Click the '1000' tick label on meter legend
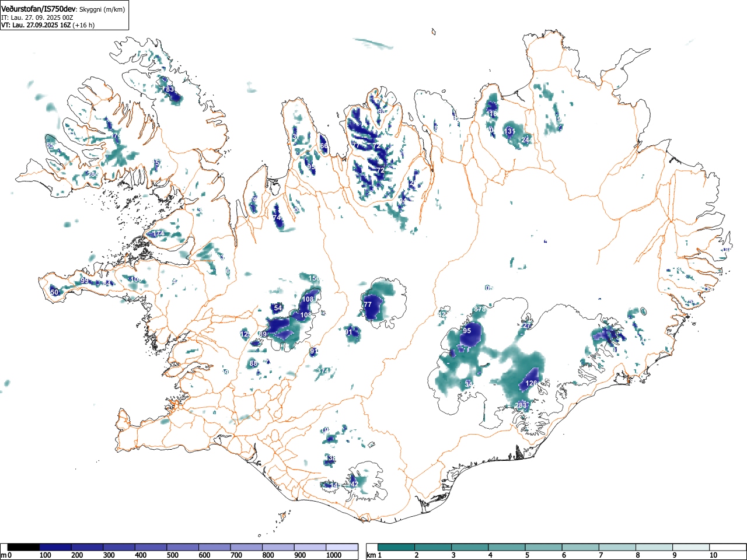The width and height of the screenshot is (747, 560). [334, 555]
